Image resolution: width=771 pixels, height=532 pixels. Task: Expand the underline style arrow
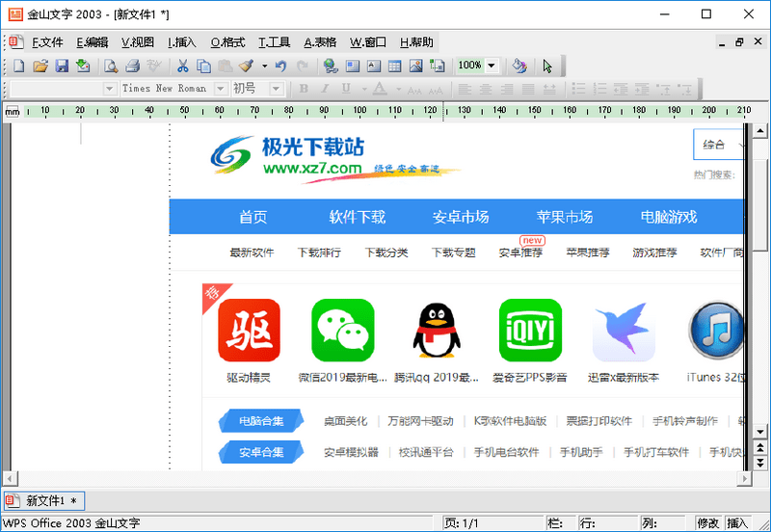click(364, 89)
